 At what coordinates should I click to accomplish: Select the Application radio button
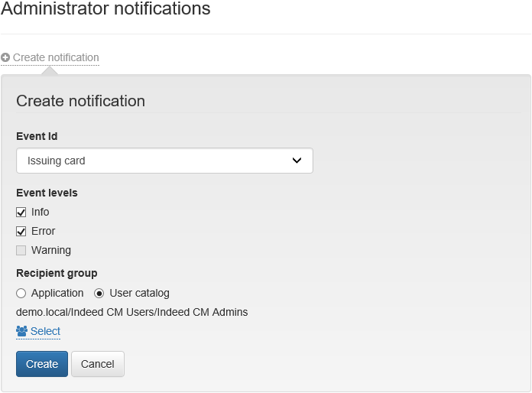(x=21, y=293)
